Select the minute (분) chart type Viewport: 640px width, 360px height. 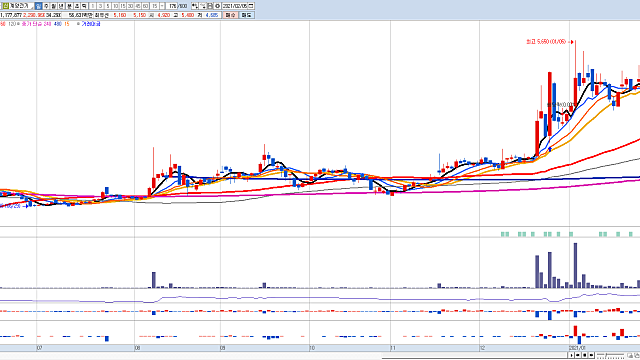point(69,6)
